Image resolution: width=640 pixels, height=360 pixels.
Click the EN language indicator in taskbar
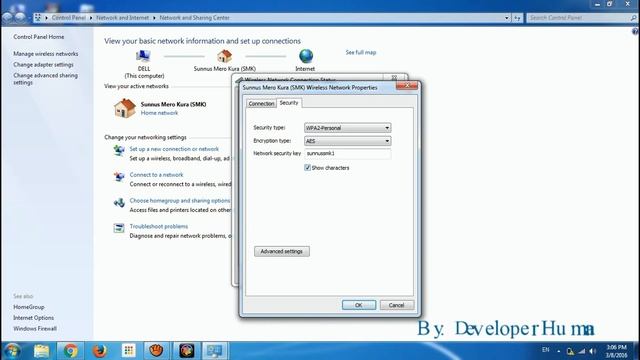point(546,350)
